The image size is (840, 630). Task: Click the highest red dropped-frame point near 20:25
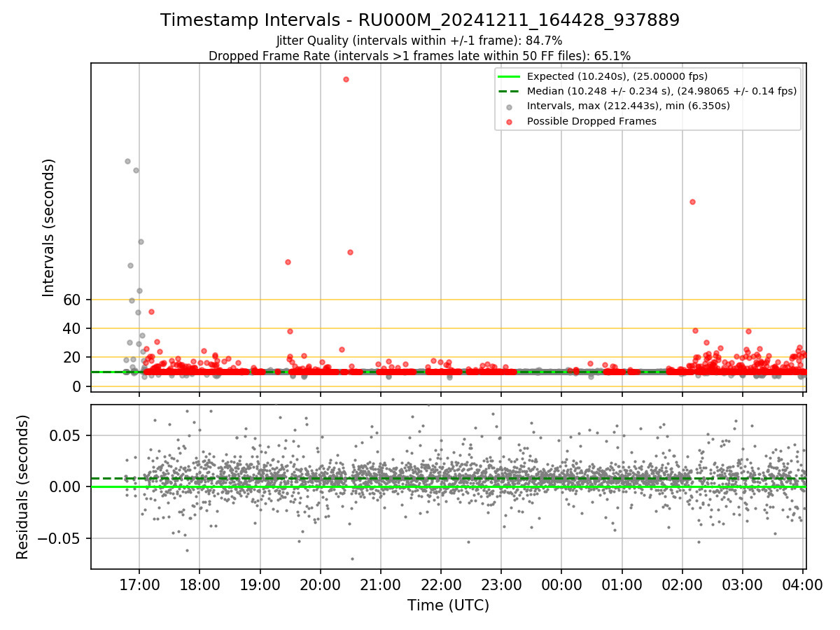point(346,79)
